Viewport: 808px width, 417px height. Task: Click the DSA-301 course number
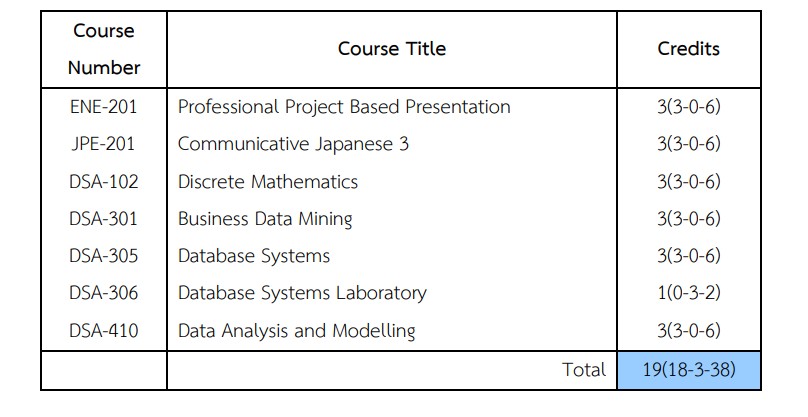pyautogui.click(x=104, y=219)
